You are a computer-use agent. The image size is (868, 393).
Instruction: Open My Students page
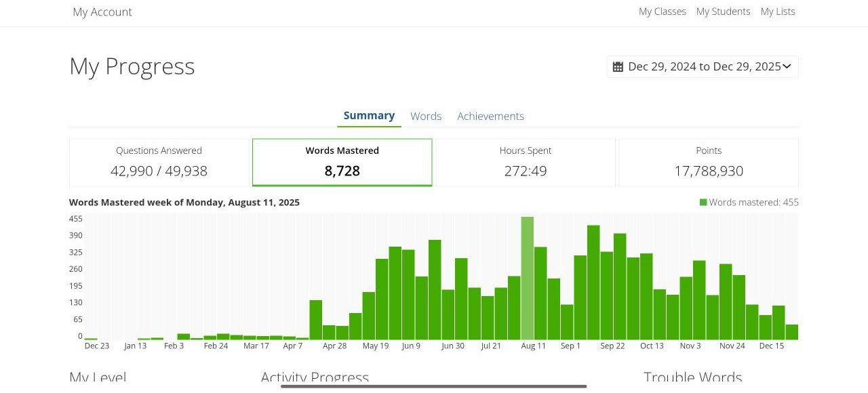[x=723, y=12]
